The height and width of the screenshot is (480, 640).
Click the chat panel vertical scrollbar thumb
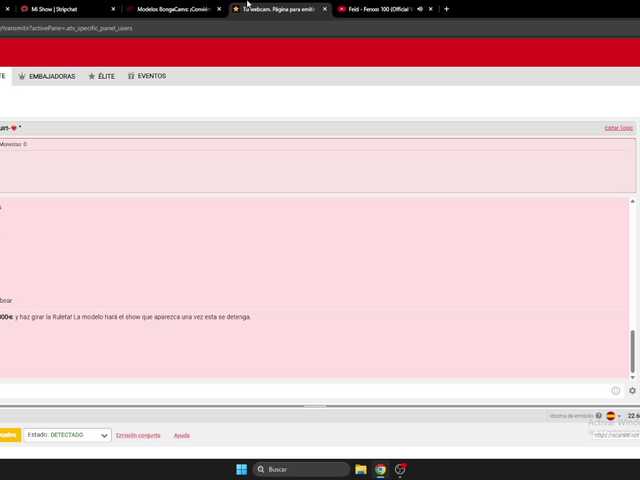coord(632,351)
